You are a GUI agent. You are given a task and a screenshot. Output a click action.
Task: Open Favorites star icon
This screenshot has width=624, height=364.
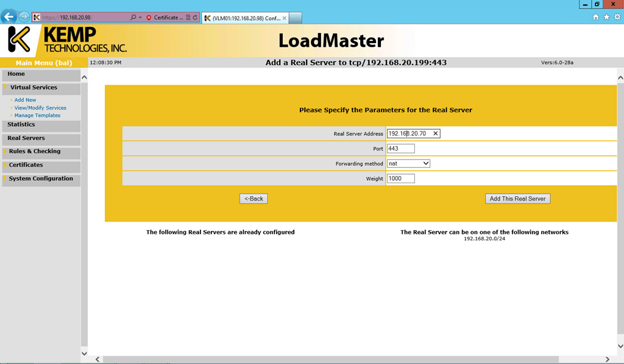point(606,17)
